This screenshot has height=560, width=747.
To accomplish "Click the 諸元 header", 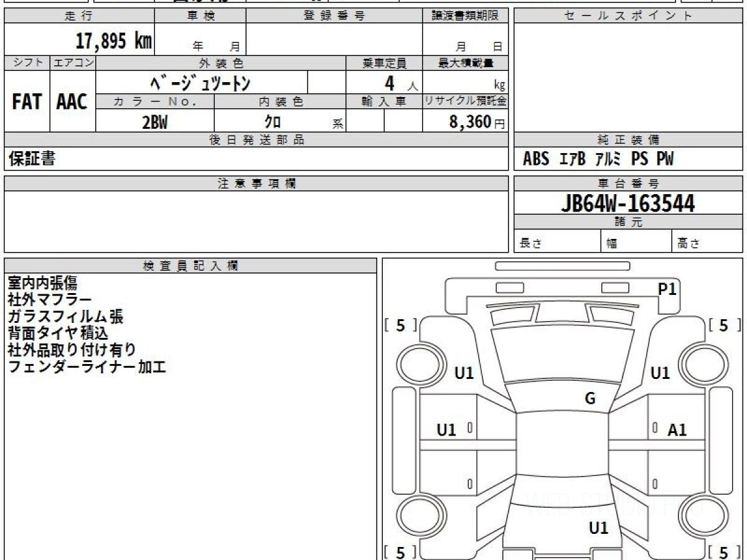I will point(628,222).
